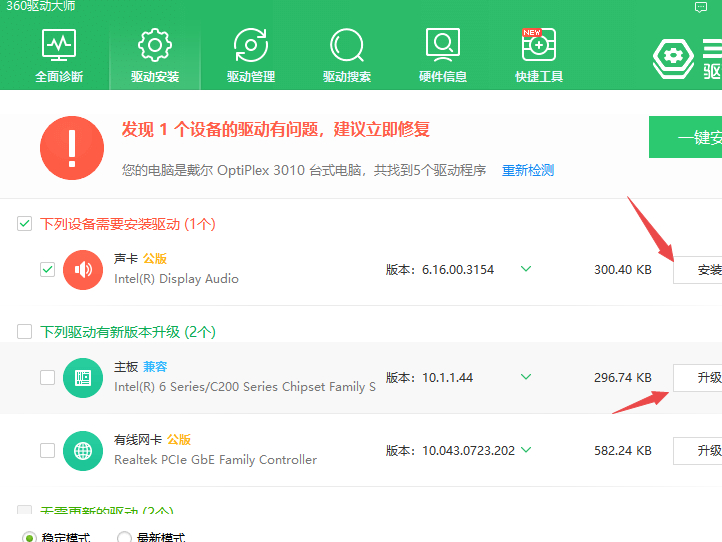Viewport: 722px width, 542px height.
Task: Select the 驱动安装 gear icon
Action: pos(155,45)
